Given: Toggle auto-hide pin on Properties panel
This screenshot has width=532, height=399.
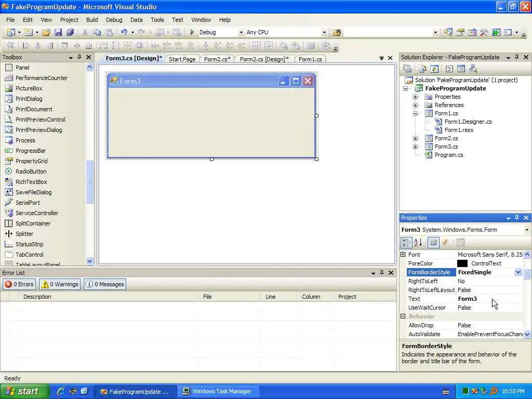Looking at the screenshot, I should tap(517, 218).
